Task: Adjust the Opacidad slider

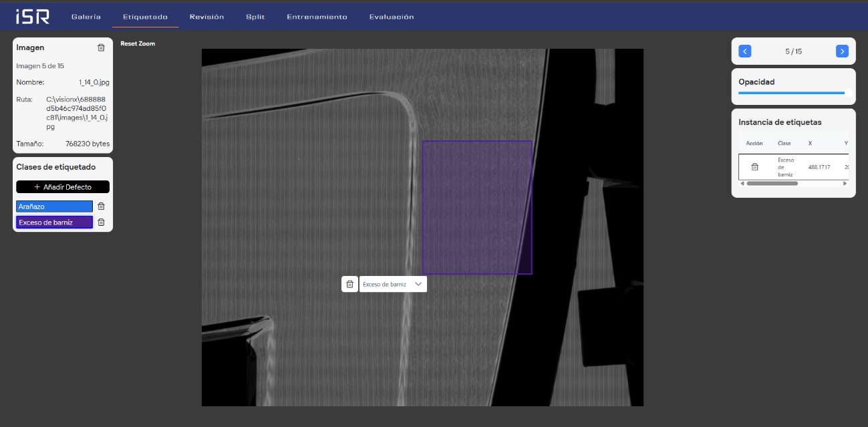Action: [792, 94]
